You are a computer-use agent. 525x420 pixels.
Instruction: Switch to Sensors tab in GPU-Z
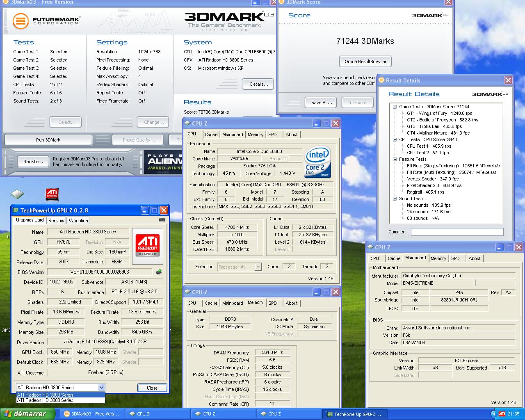[56, 220]
